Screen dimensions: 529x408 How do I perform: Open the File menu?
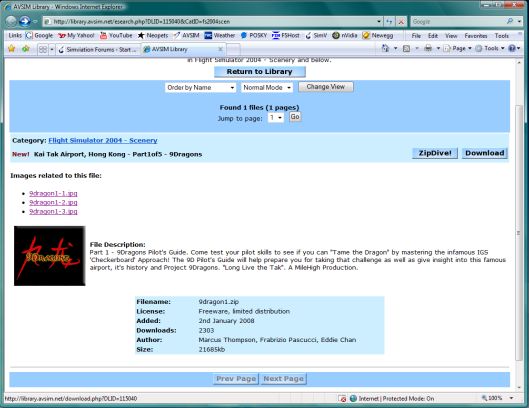416,35
